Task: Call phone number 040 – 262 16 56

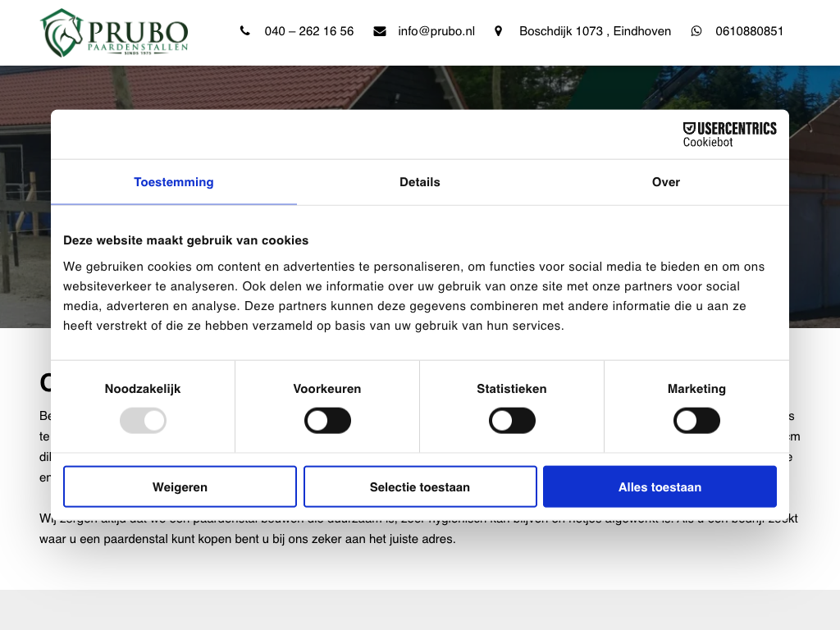Action: point(309,31)
